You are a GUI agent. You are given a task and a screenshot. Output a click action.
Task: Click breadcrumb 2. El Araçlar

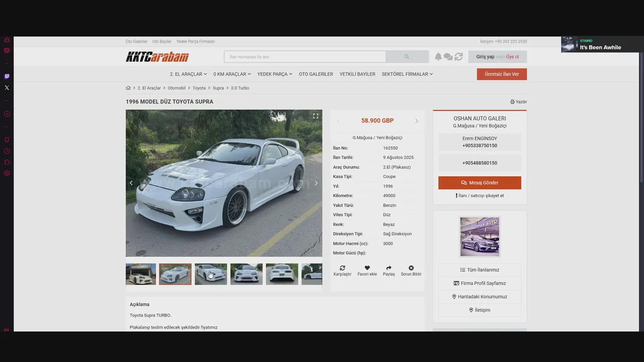(x=149, y=88)
